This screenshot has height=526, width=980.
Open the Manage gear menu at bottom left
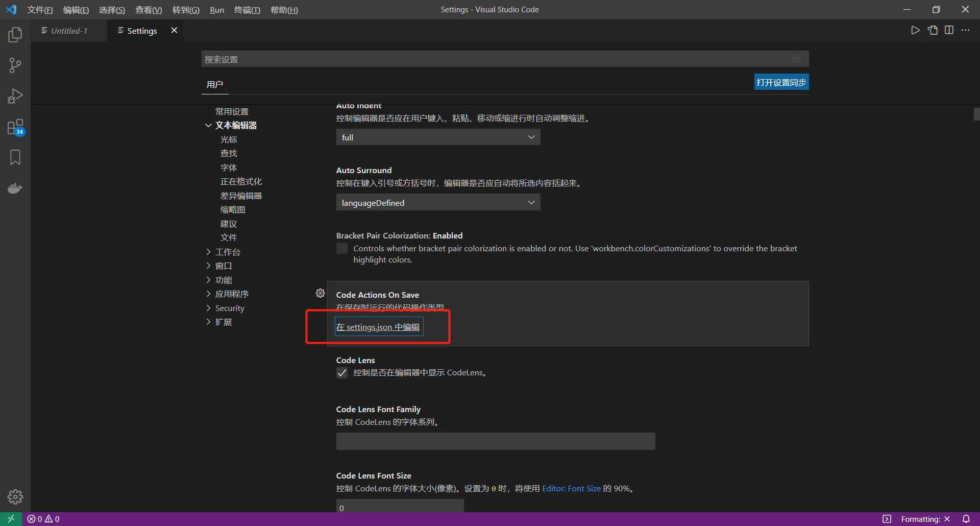(15, 496)
